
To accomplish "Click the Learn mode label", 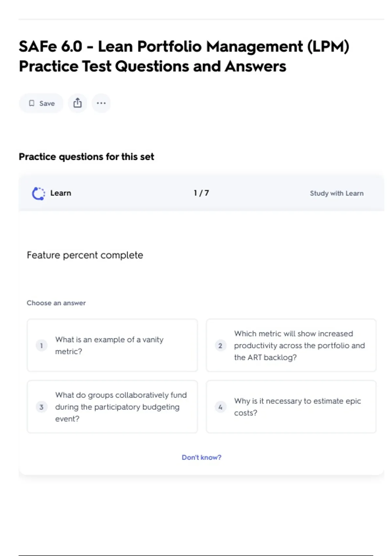I will click(60, 193).
